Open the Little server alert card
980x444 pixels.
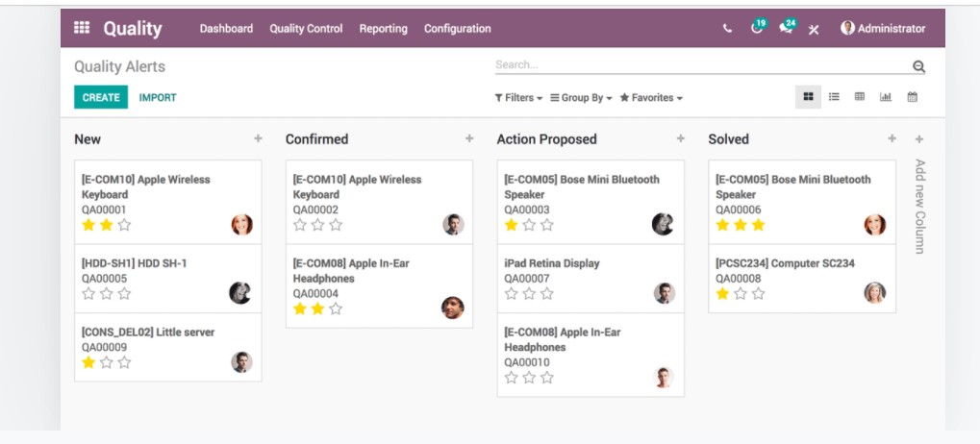(x=168, y=347)
